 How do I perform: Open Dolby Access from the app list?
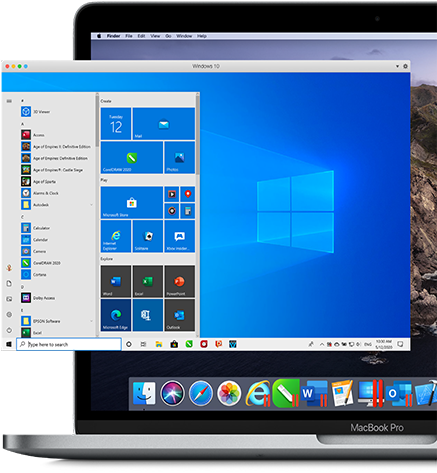click(38, 298)
